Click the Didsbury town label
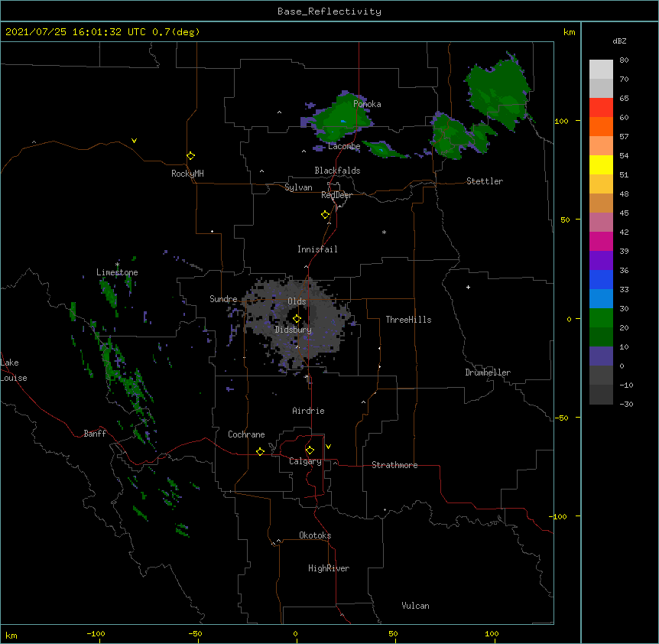 293,330
